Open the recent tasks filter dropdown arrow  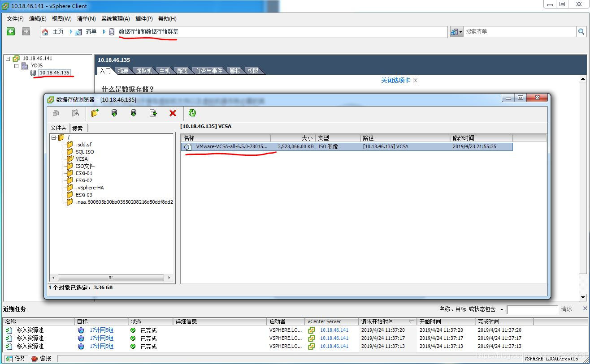pos(502,309)
